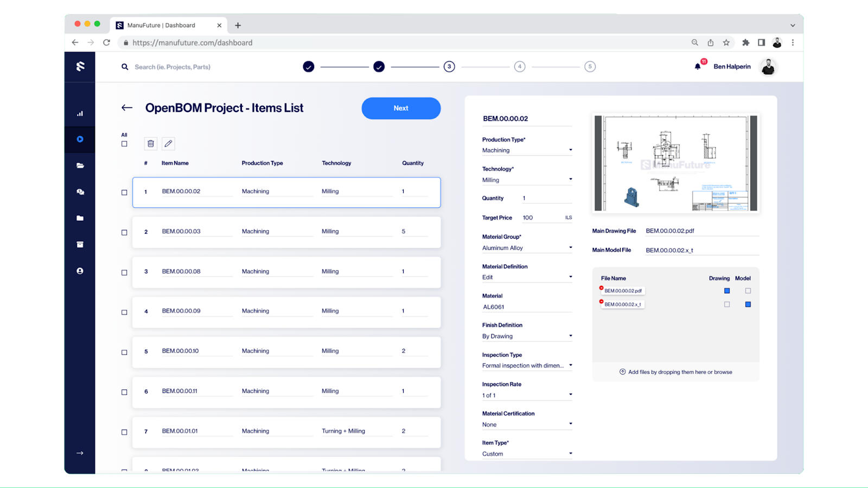Open the browser three-dot menu

pyautogui.click(x=793, y=42)
